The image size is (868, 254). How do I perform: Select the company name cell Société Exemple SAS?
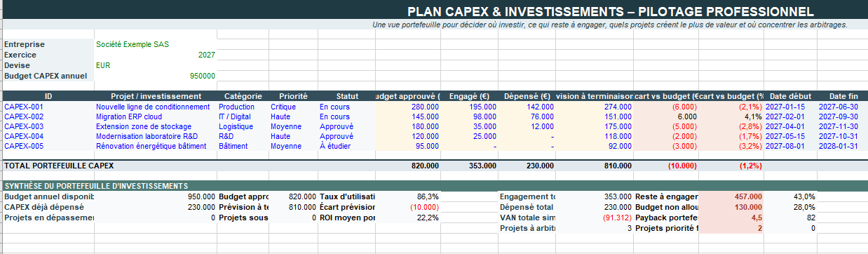click(155, 44)
